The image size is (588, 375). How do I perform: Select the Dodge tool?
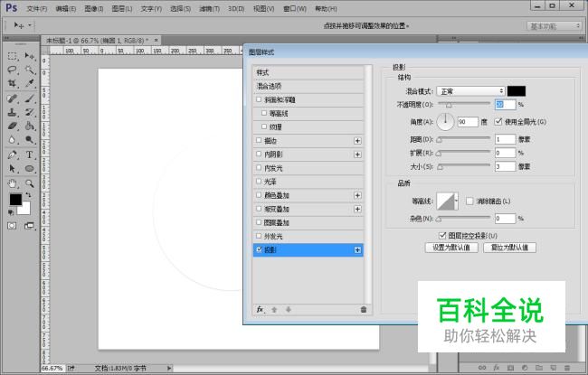click(x=29, y=140)
